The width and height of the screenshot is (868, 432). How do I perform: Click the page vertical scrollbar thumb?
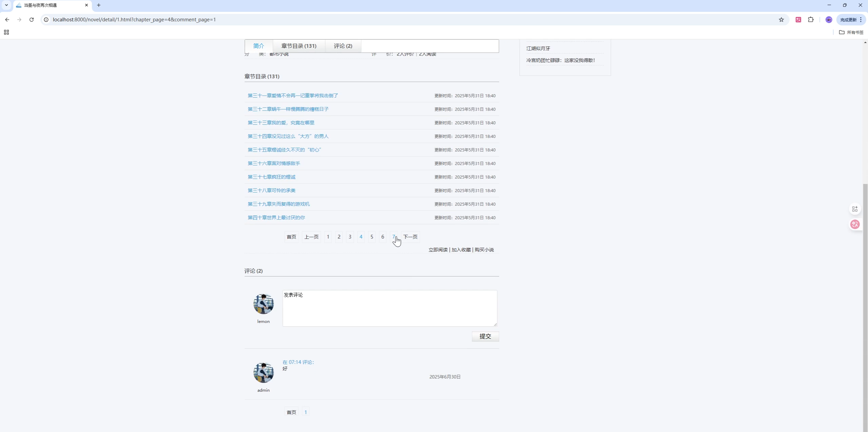(865, 308)
